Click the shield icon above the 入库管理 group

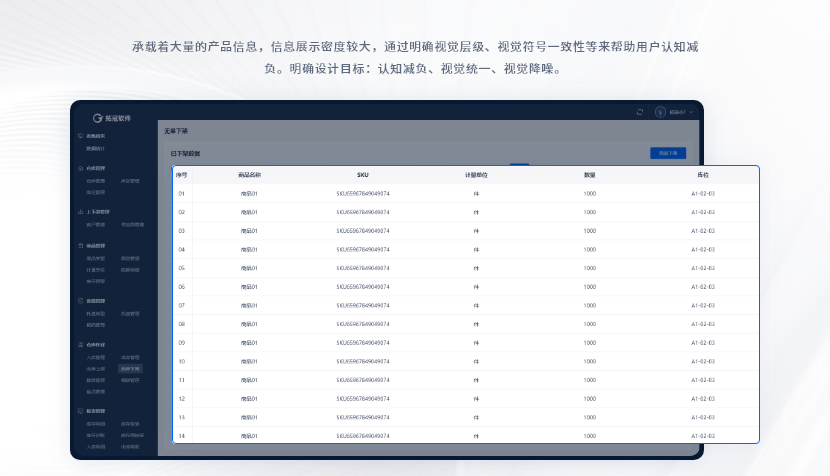coord(80,301)
